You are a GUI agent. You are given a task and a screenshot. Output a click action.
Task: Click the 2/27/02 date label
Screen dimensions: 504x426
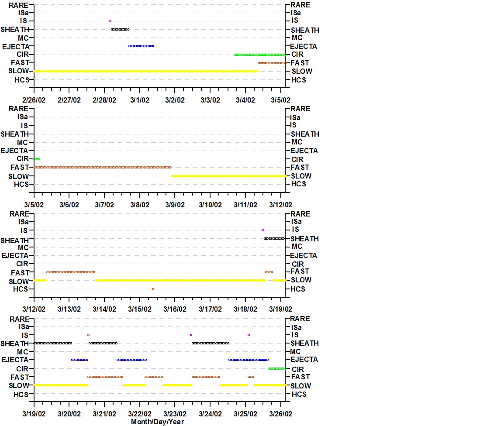coord(69,100)
